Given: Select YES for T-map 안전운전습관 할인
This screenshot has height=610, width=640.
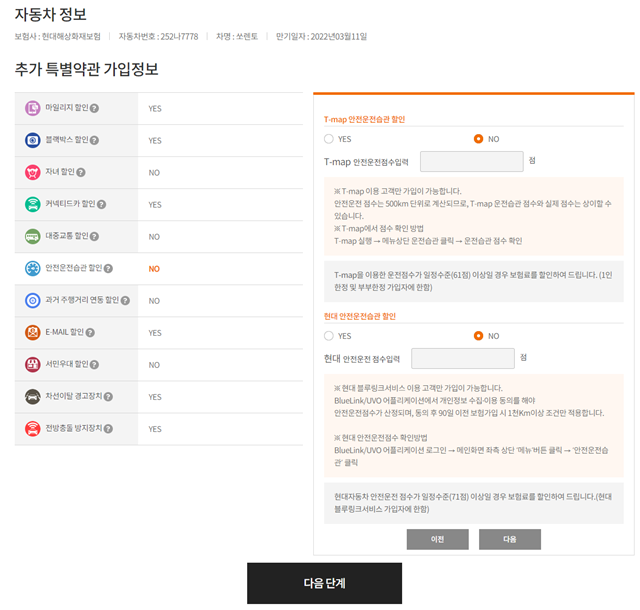Looking at the screenshot, I should [329, 139].
